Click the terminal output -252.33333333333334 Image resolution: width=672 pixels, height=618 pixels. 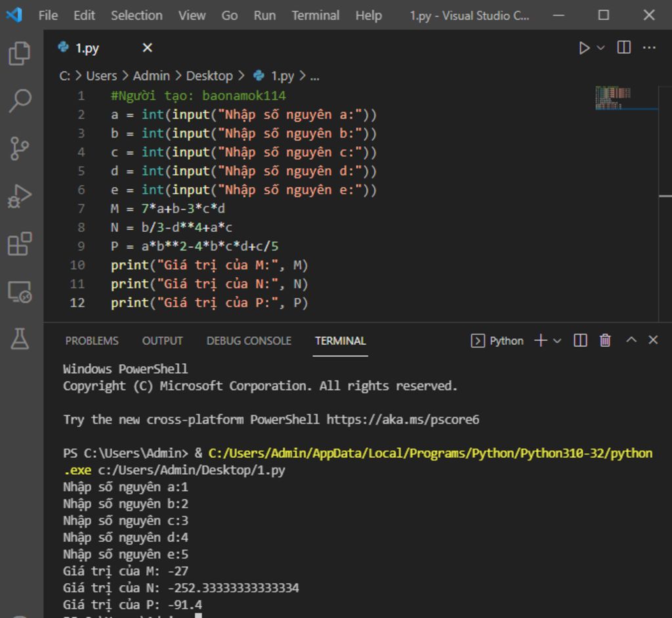point(234,588)
